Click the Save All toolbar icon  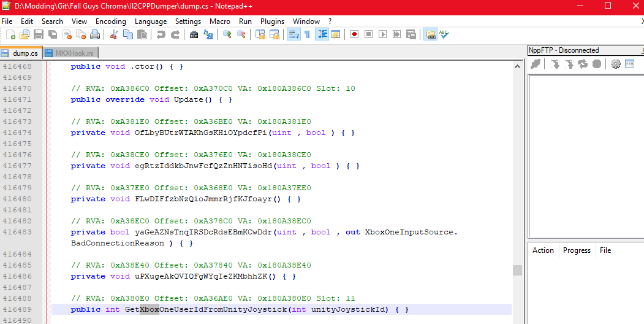tap(53, 35)
